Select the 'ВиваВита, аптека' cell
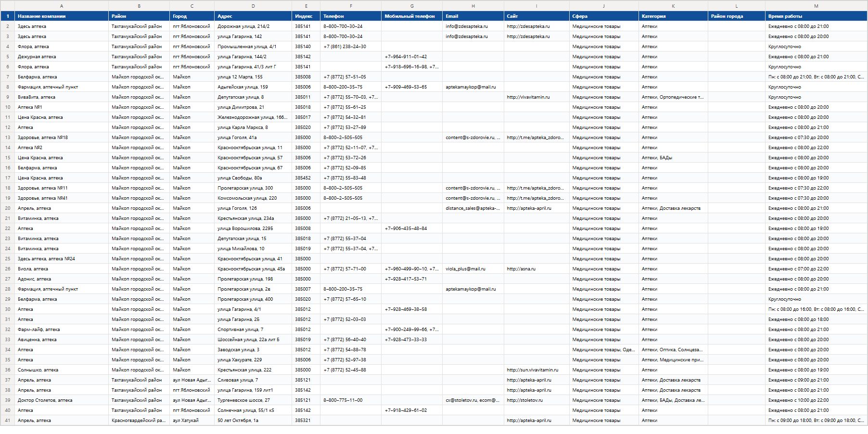Image resolution: width=868 pixels, height=434 pixels. point(62,97)
